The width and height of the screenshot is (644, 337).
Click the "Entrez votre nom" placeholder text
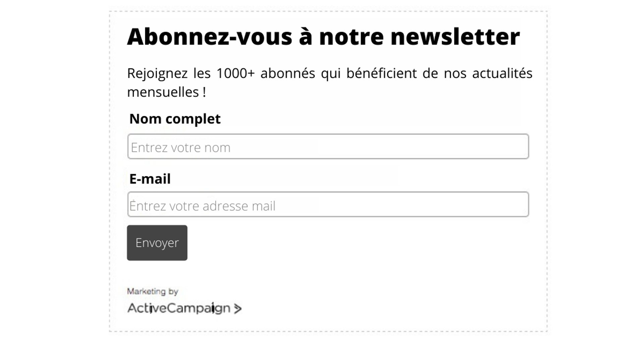click(x=180, y=148)
